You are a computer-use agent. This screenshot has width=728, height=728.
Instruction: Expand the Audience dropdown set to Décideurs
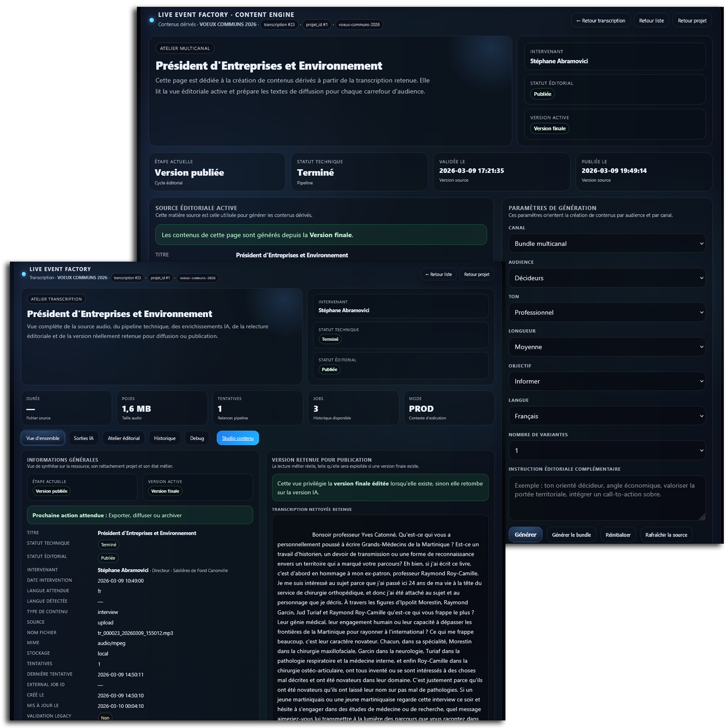coord(606,278)
